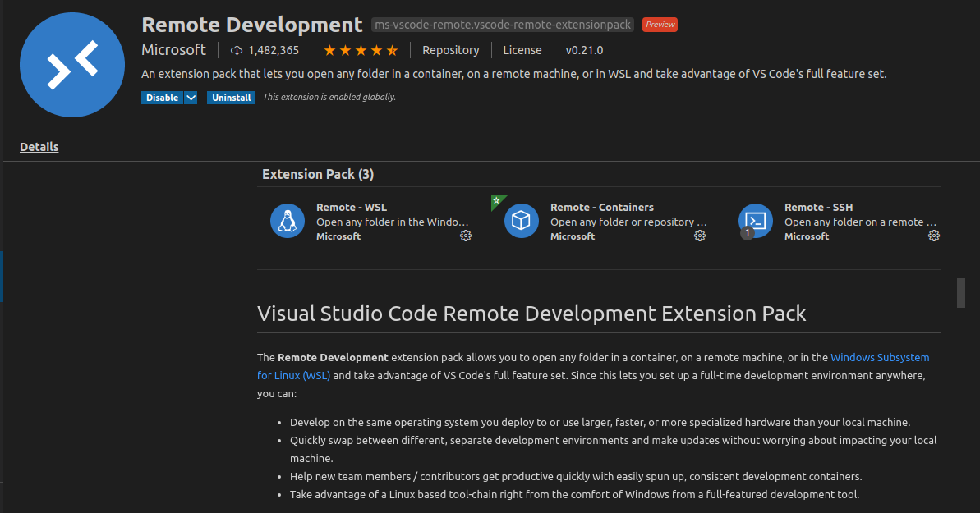Image resolution: width=980 pixels, height=513 pixels.
Task: Click the Extension Pack (3) heading
Action: click(318, 174)
